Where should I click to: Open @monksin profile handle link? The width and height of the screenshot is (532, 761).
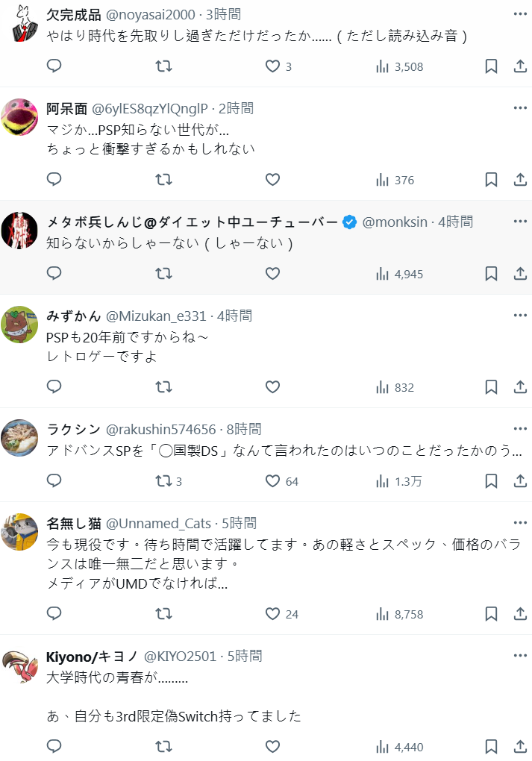[x=395, y=222]
